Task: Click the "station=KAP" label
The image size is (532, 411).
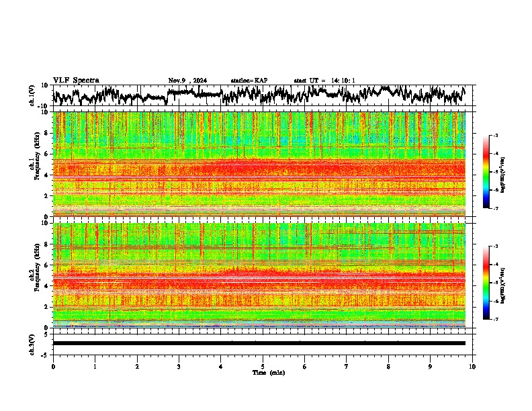Action: pos(249,81)
